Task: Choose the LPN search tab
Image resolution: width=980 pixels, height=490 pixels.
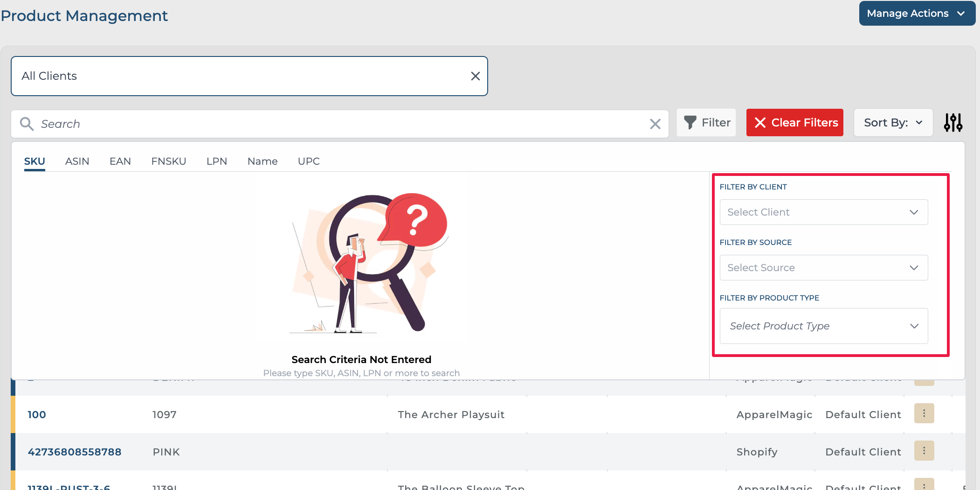Action: pos(216,161)
